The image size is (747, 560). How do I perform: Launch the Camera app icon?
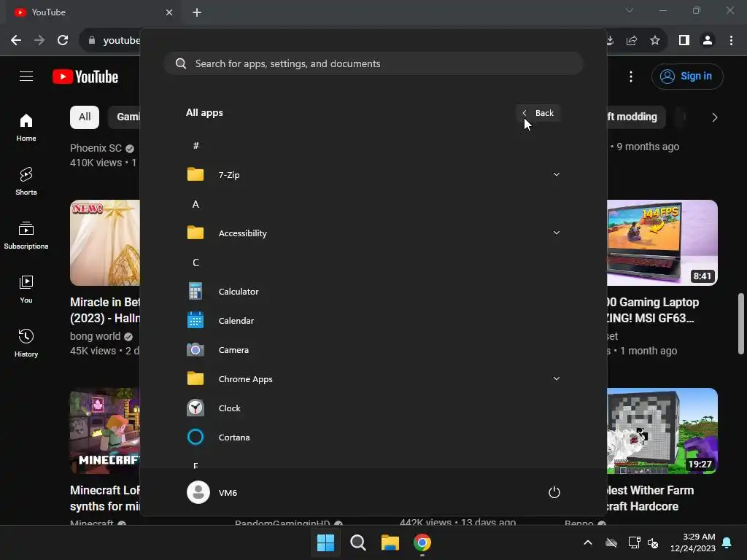[196, 349]
